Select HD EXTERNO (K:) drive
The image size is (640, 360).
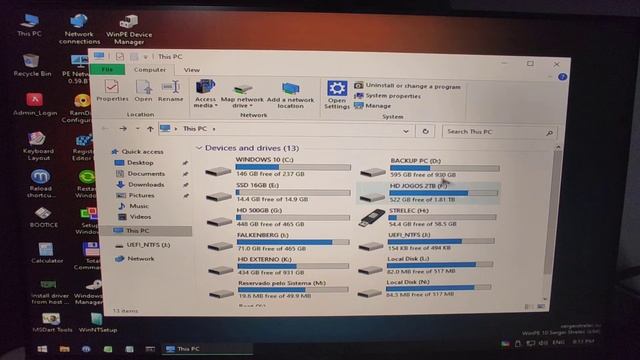[x=278, y=266]
